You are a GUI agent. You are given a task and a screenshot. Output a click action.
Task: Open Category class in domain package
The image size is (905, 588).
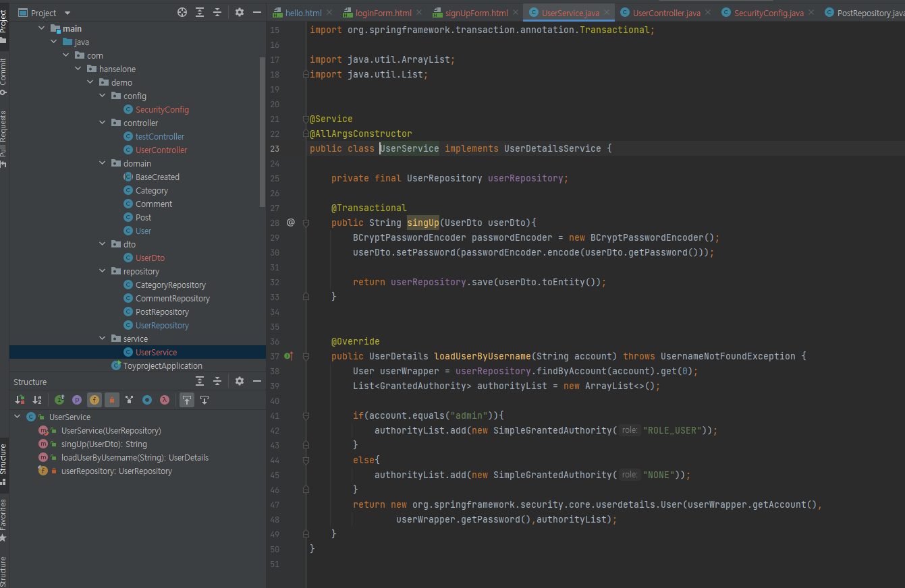point(152,190)
